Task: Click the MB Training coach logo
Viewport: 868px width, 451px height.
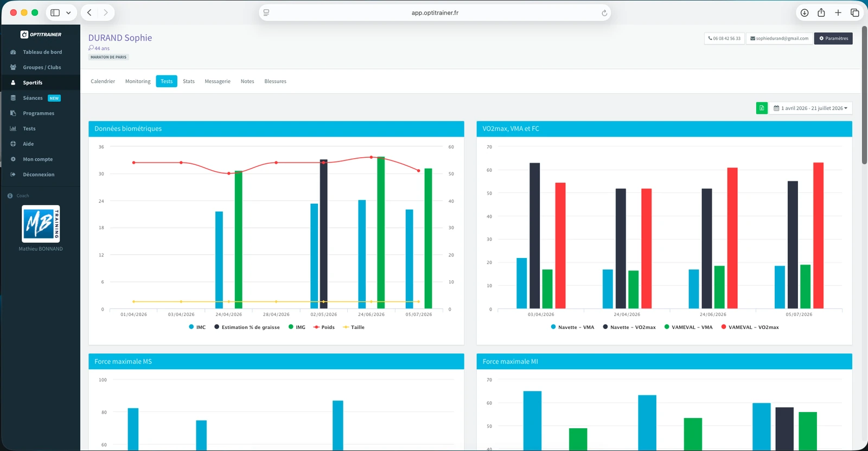Action: [41, 223]
